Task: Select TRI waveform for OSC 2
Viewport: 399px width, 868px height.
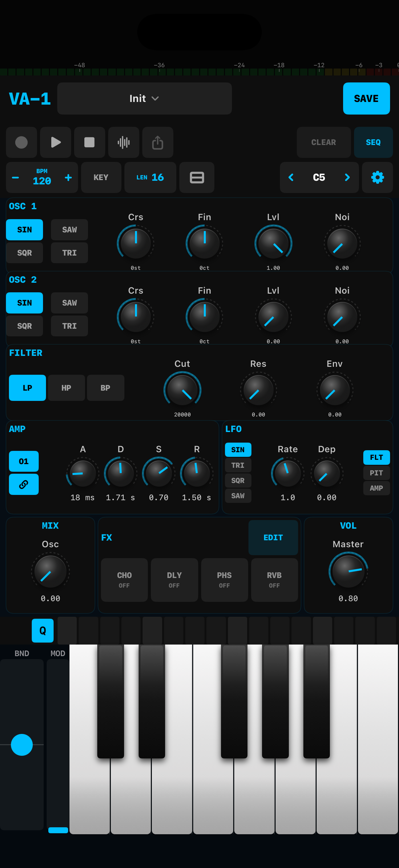Action: [69, 326]
